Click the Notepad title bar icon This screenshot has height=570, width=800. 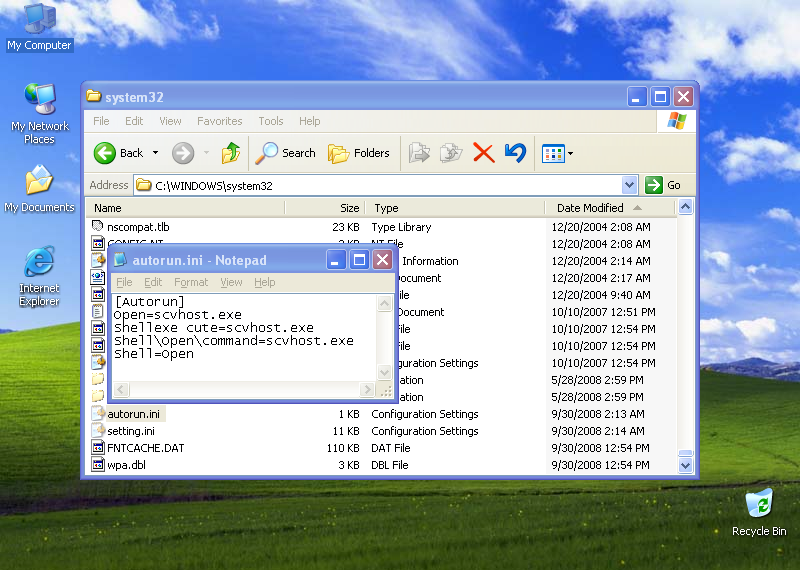[x=120, y=260]
